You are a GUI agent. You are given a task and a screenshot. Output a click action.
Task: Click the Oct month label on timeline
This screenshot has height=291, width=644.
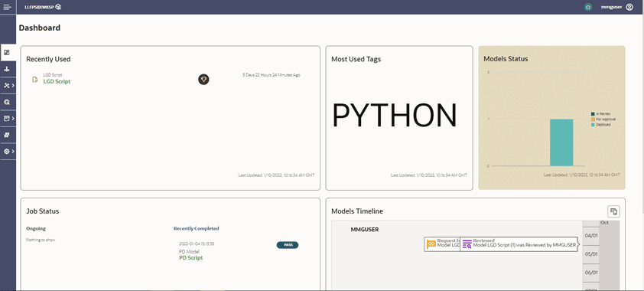(604, 222)
